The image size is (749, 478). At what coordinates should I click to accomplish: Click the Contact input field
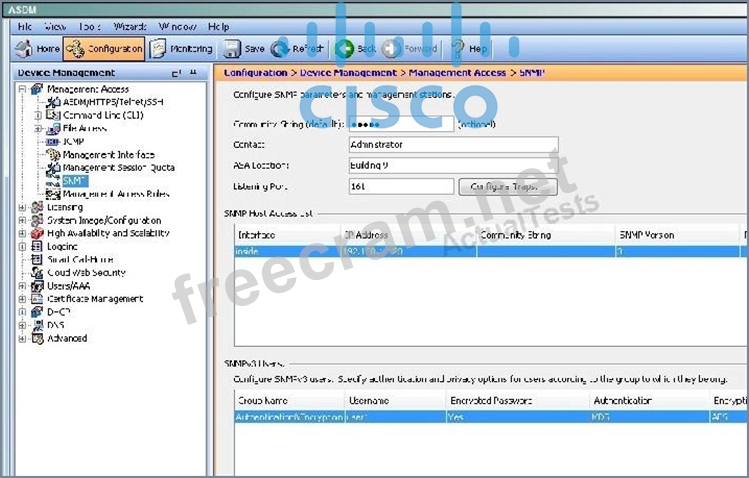(452, 144)
